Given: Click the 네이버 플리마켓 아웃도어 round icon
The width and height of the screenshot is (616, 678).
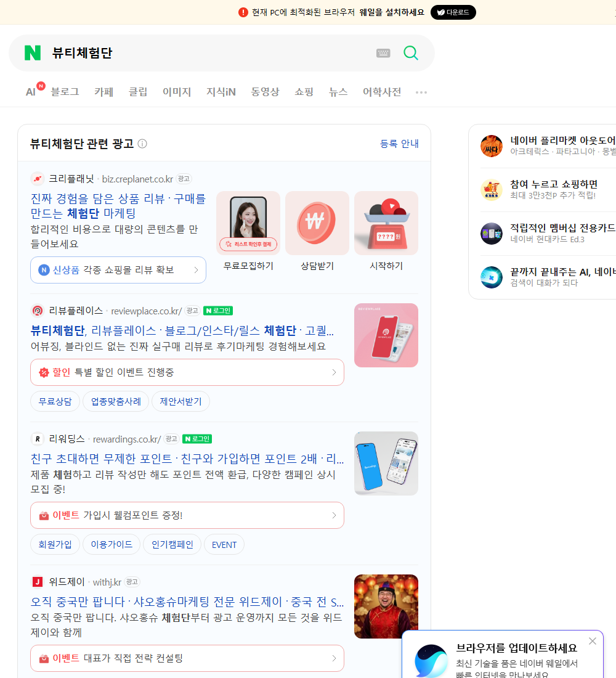Looking at the screenshot, I should (x=492, y=146).
